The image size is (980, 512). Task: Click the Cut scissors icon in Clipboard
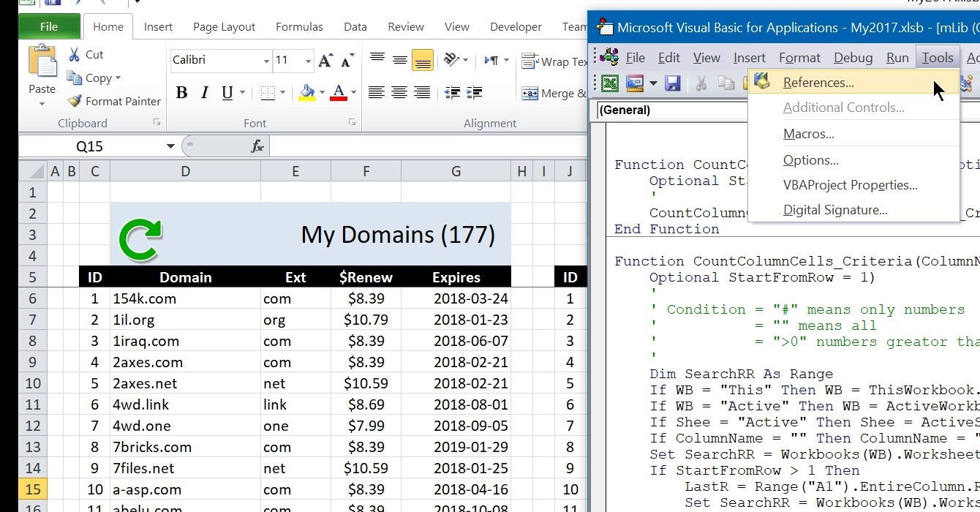pos(75,55)
